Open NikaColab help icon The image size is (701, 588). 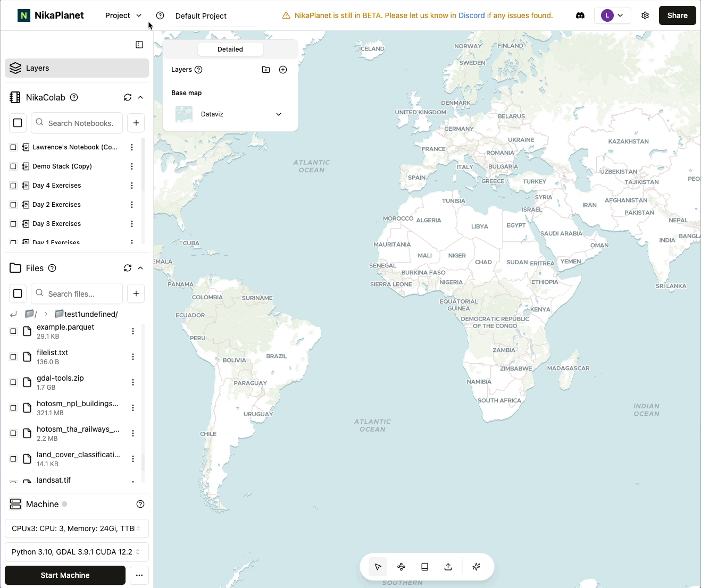74,97
